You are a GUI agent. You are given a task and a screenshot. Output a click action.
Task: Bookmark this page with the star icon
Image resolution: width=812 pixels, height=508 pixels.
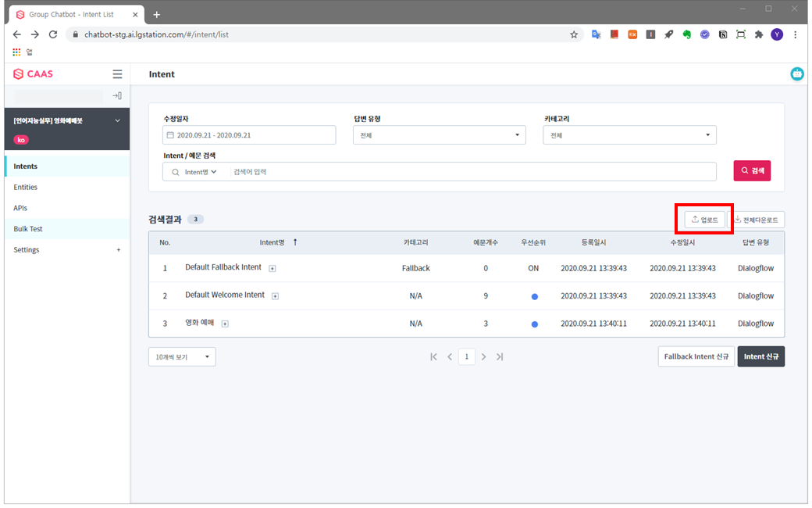(574, 34)
